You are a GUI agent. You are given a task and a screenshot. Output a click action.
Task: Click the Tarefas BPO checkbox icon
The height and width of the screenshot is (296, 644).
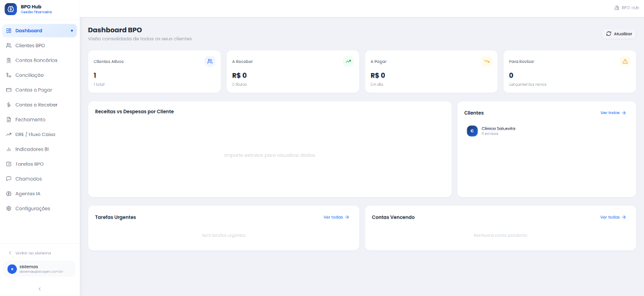click(x=9, y=164)
